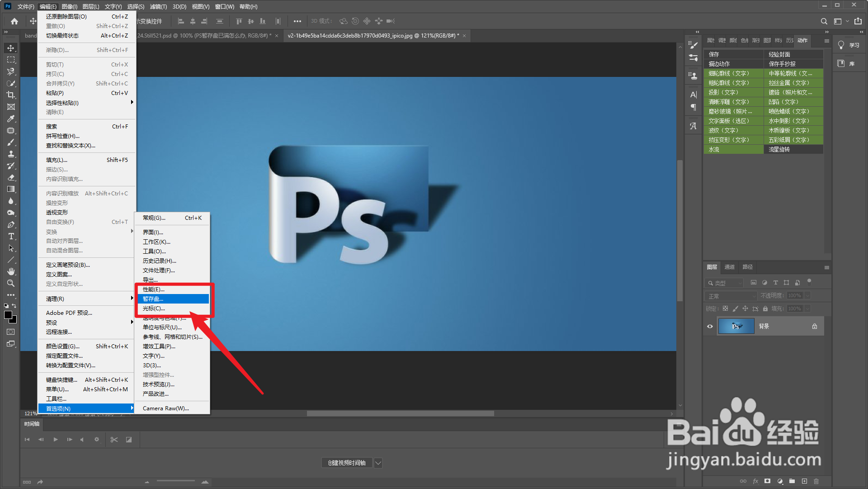868x489 pixels.
Task: Click the 流星旋转 action button
Action: click(x=793, y=149)
